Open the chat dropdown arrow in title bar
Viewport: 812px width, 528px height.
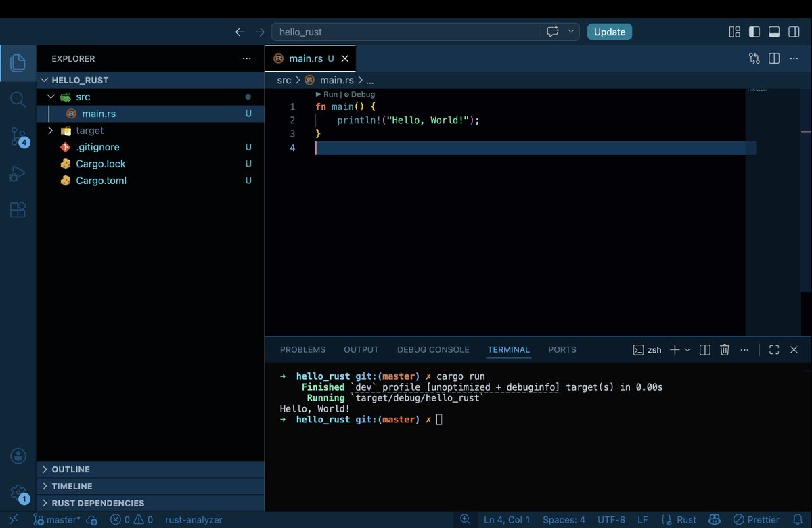(x=572, y=32)
